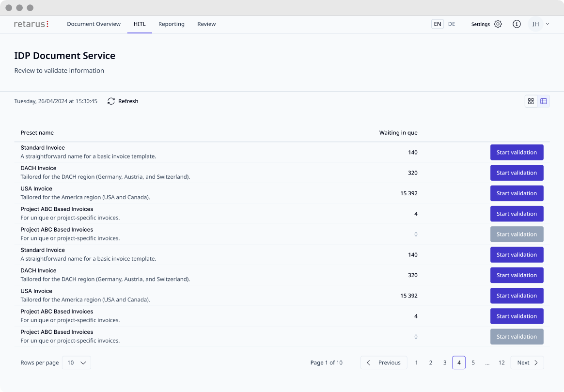This screenshot has height=392, width=564.
Task: Go to Next page
Action: pos(527,362)
